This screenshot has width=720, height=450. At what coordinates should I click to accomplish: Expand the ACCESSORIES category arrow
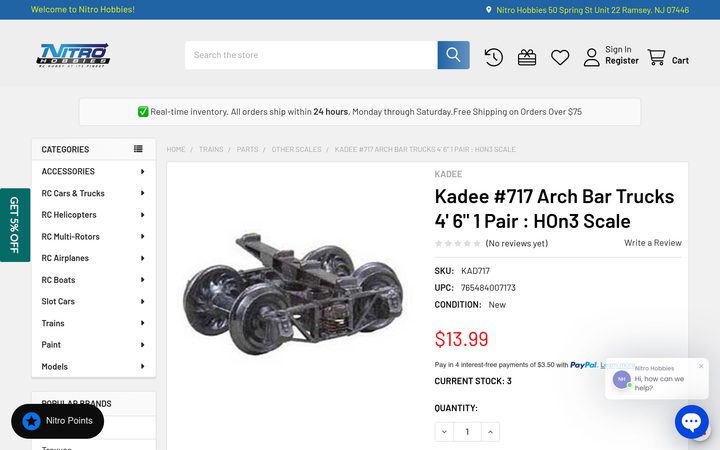pyautogui.click(x=142, y=172)
